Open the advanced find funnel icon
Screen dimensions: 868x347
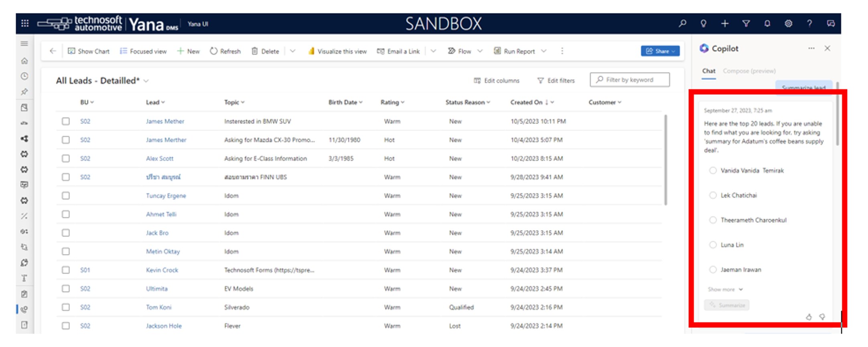[x=746, y=23]
